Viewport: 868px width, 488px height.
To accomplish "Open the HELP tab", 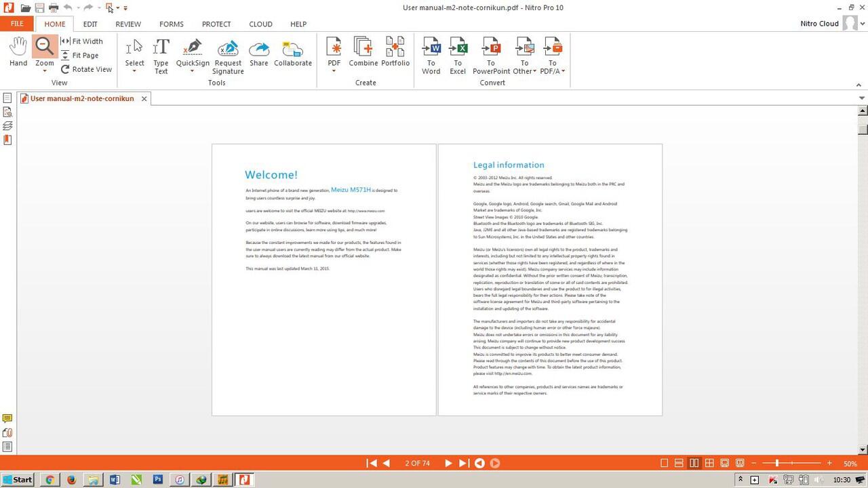I will (x=298, y=24).
